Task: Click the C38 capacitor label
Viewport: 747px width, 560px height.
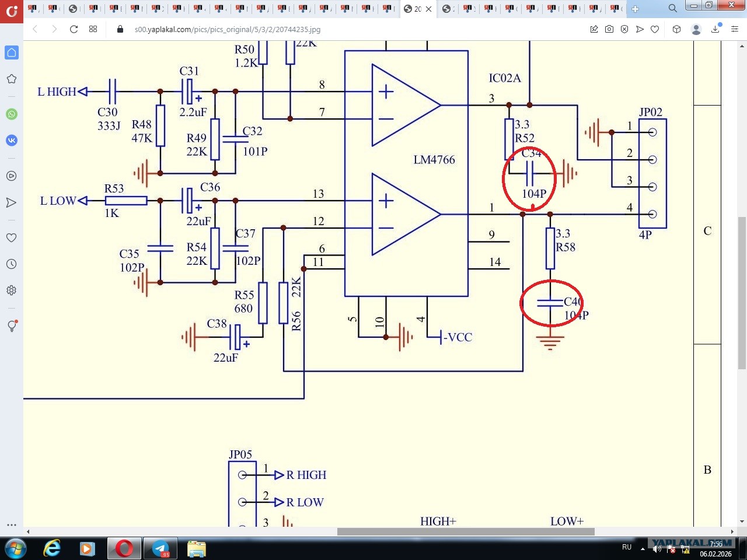Action: point(217,323)
